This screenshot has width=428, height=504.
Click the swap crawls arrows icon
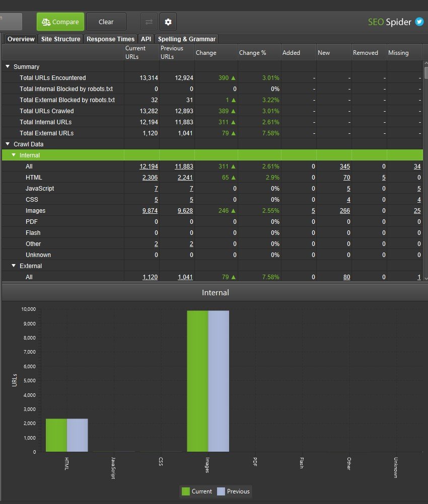[149, 22]
